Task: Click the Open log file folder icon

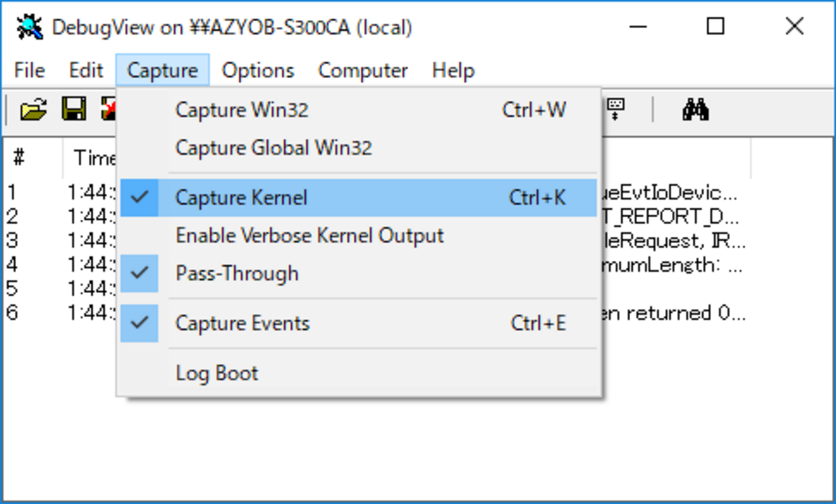Action: tap(33, 111)
